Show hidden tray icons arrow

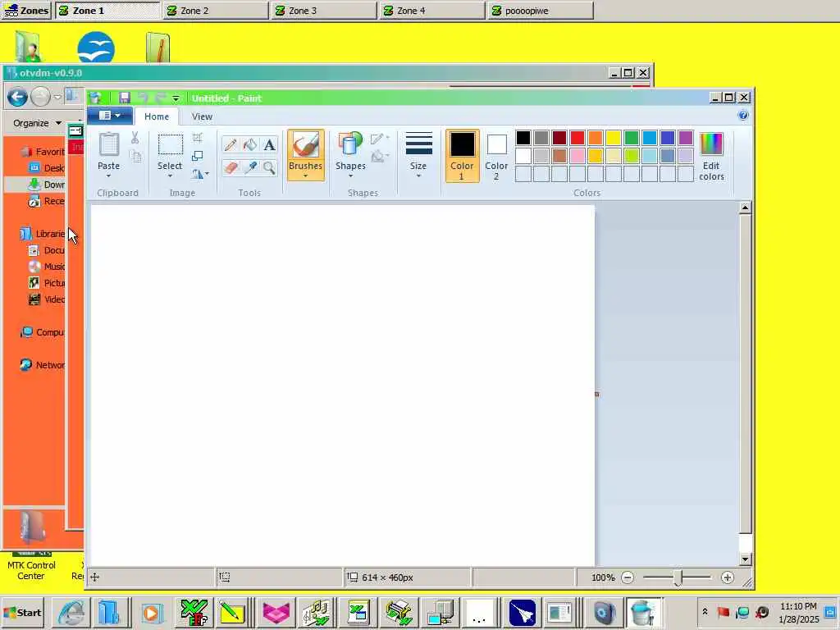point(705,612)
